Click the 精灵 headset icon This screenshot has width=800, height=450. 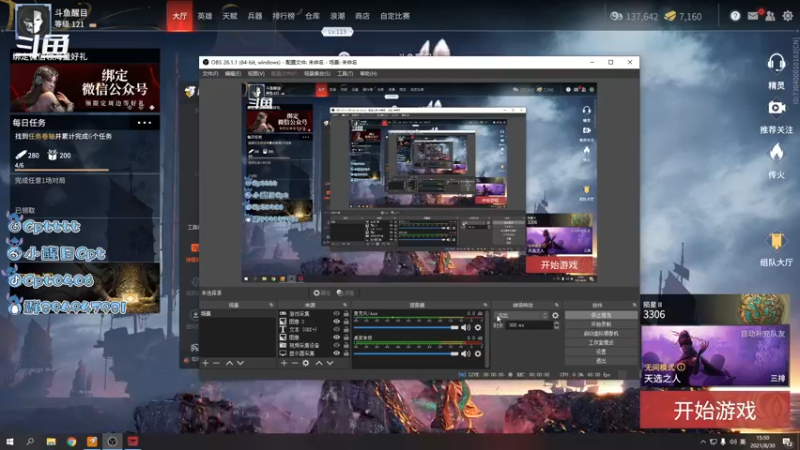(x=776, y=64)
